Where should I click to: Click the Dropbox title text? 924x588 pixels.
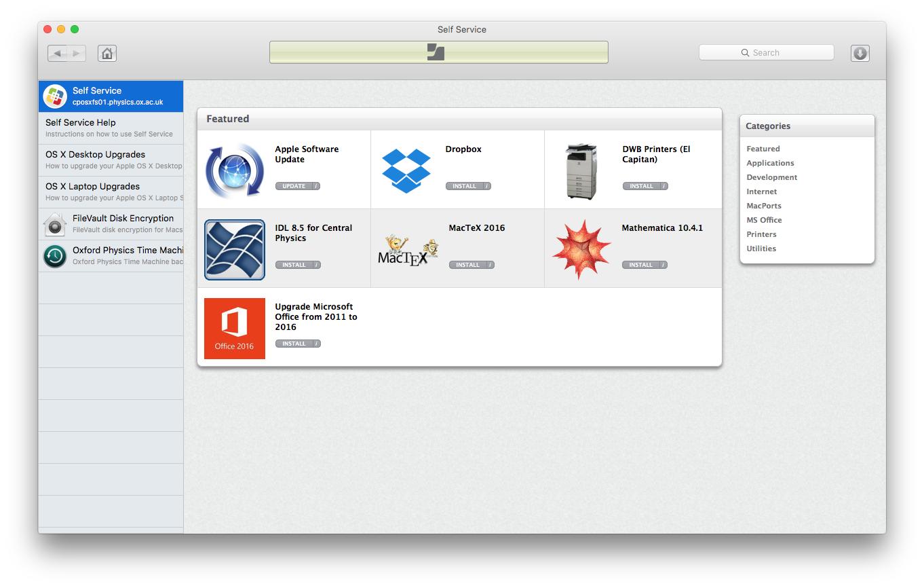(463, 149)
